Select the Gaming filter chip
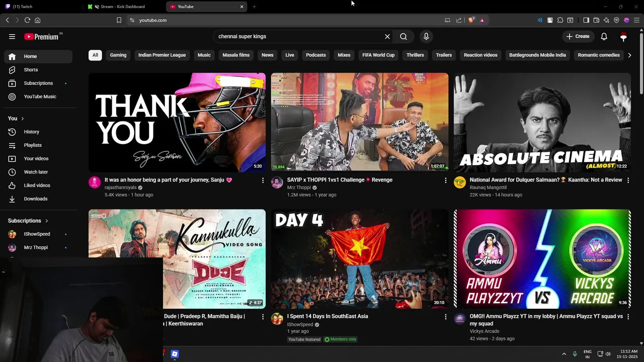 [x=118, y=55]
